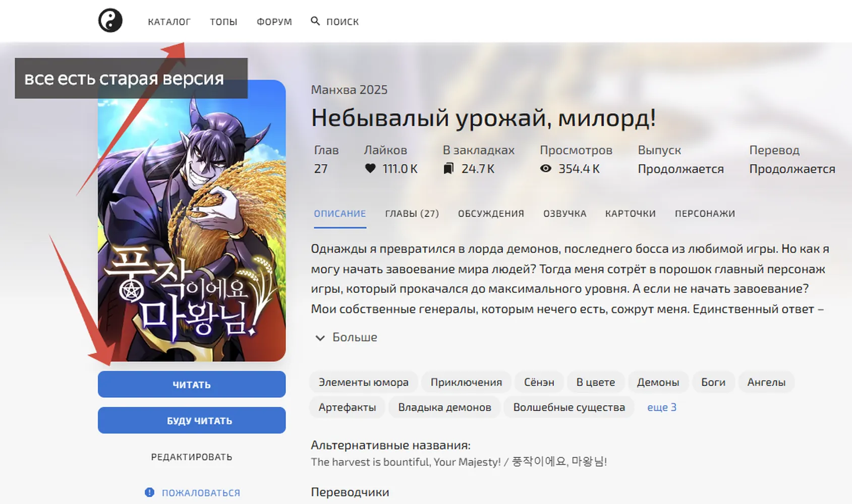Click the Переводчики heading
Image resolution: width=852 pixels, height=504 pixels.
click(x=350, y=492)
